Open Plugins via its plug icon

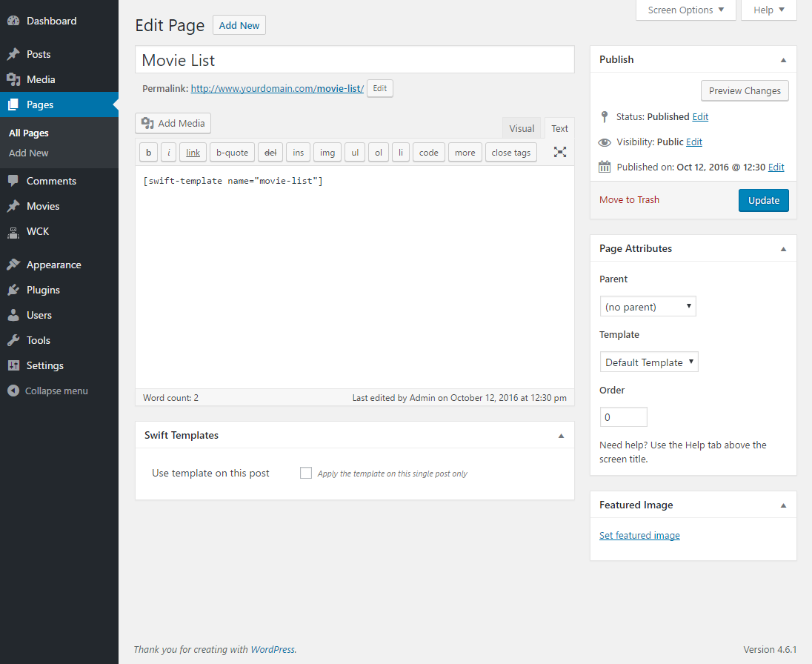click(x=13, y=290)
